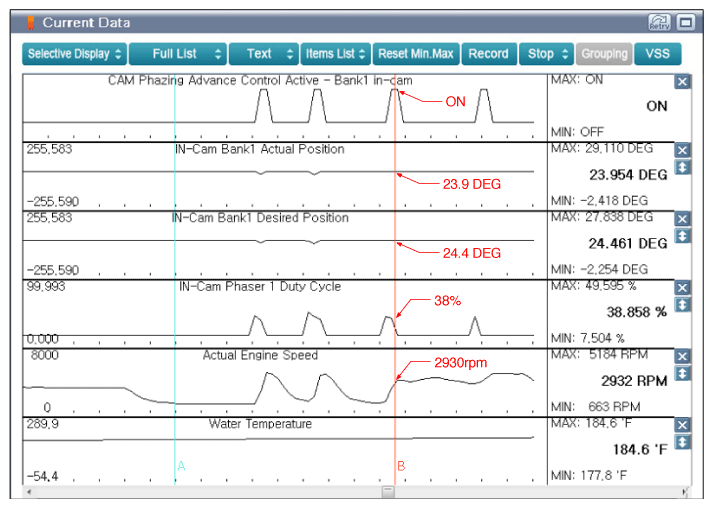
Task: Click the Reset Min.Max button
Action: (416, 54)
